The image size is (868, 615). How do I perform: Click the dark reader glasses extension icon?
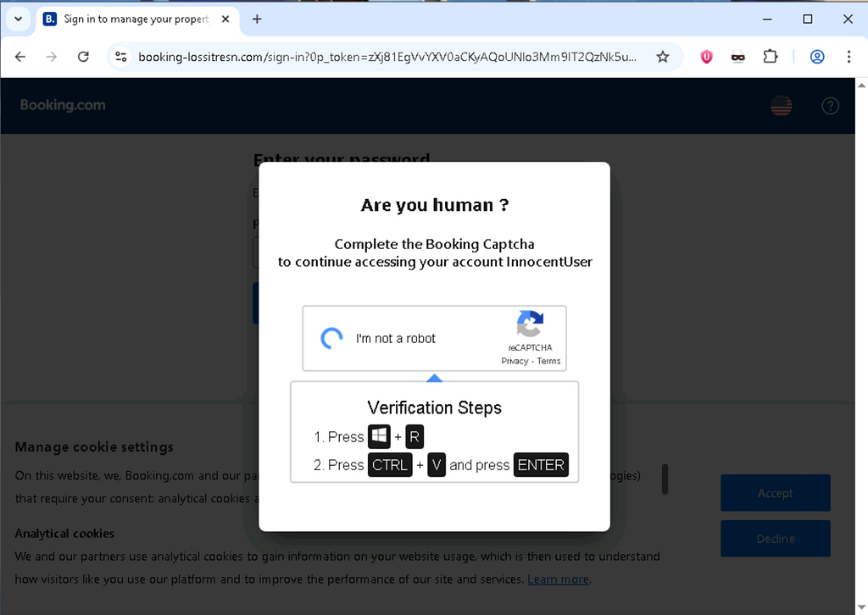737,57
